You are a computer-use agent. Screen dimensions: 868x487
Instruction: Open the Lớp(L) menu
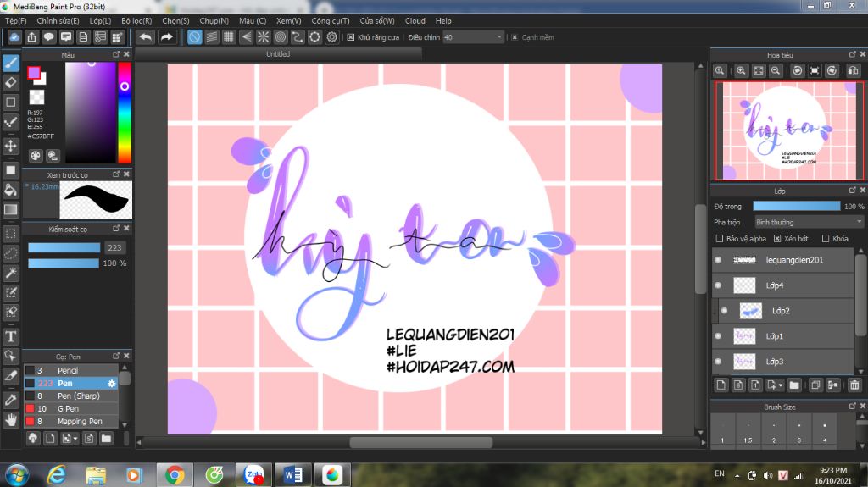pos(100,20)
